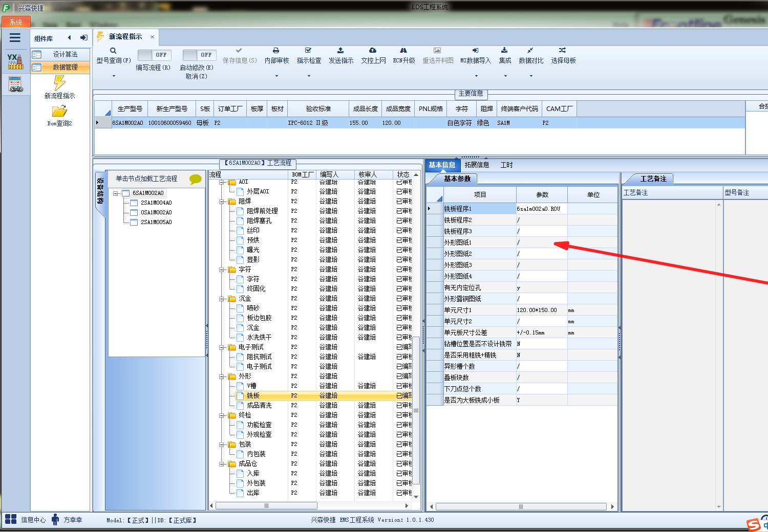768x532 pixels.
Task: Select 数据管理 in component library
Action: (x=60, y=67)
